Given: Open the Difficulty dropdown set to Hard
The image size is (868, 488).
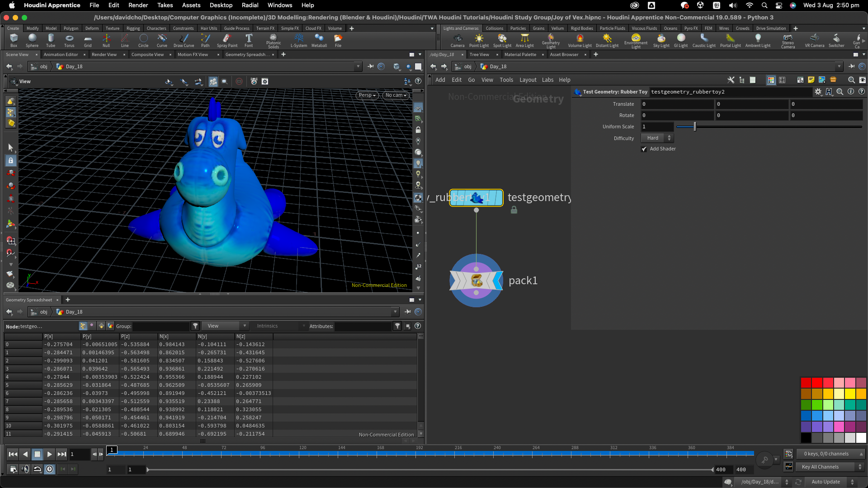Looking at the screenshot, I should (x=657, y=138).
